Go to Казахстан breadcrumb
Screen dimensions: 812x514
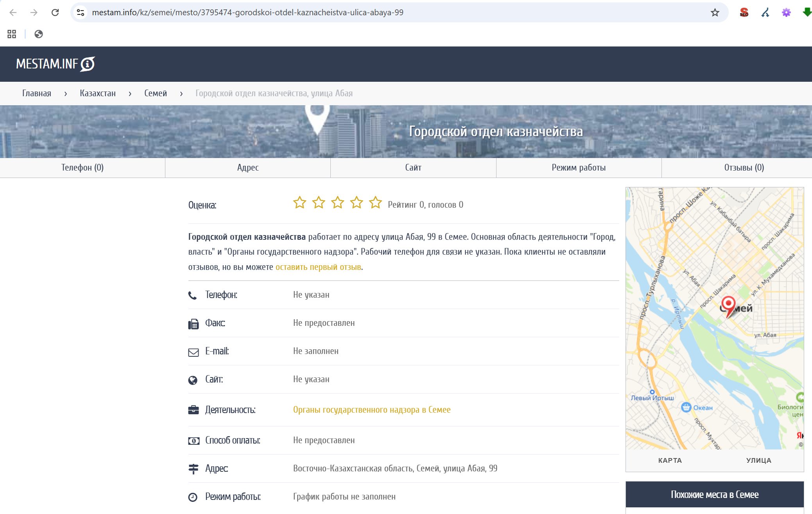pos(98,93)
